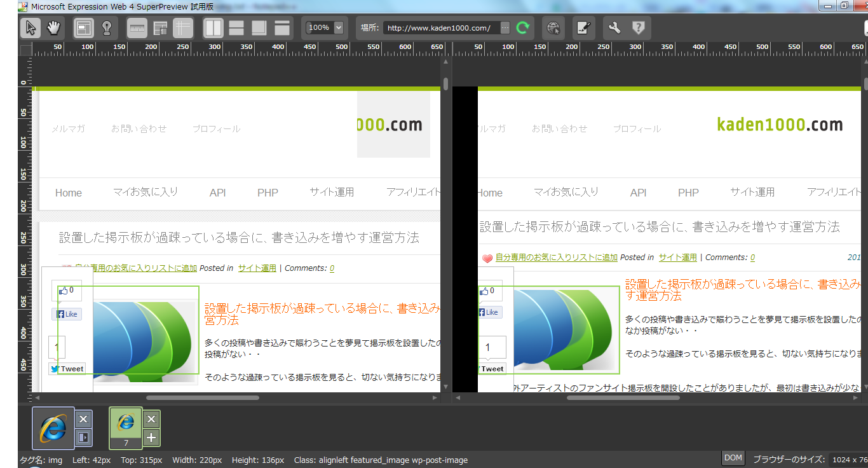This screenshot has height=468, width=868.
Task: Select the baseline Internet Explorer browser thumbnail
Action: (53, 429)
